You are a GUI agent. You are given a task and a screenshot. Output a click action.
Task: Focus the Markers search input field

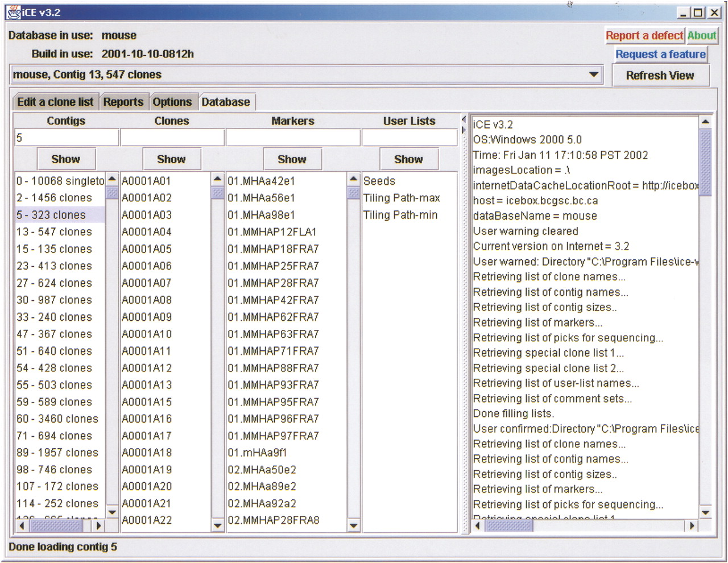coord(293,138)
